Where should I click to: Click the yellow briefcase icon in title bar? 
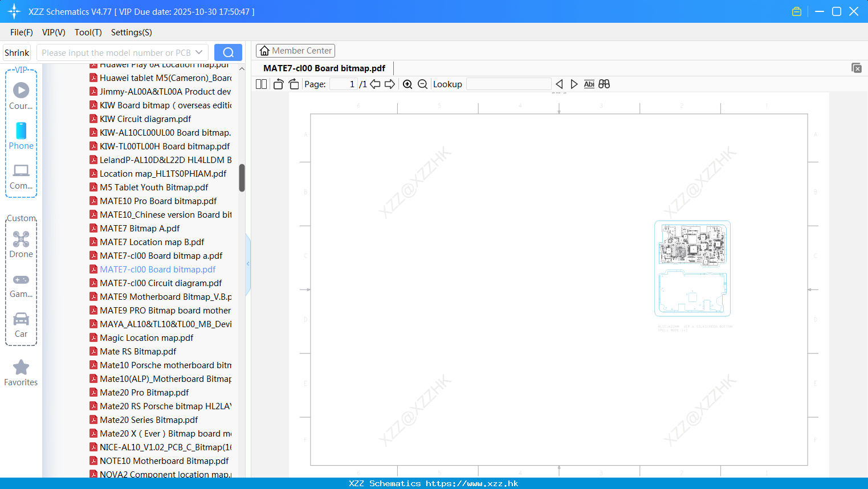click(797, 11)
